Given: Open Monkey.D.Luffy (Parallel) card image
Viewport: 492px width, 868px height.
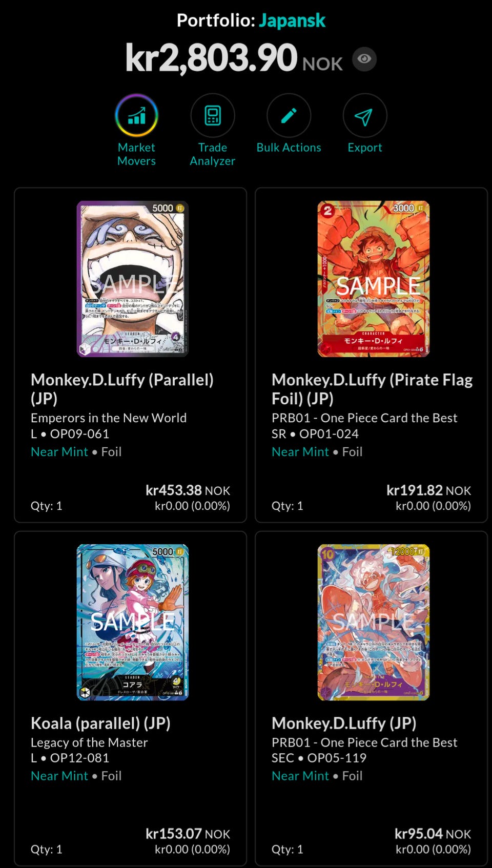Looking at the screenshot, I should (x=133, y=279).
